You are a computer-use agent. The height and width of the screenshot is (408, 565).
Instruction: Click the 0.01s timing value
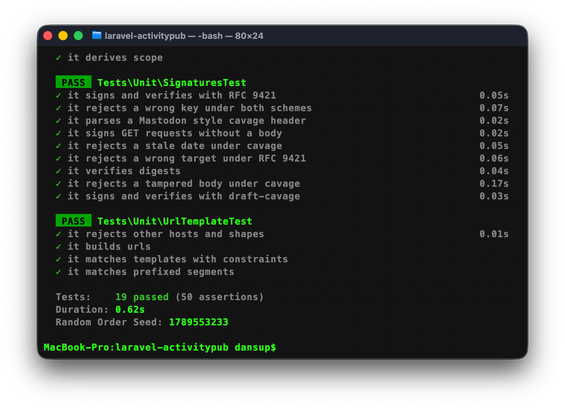494,234
